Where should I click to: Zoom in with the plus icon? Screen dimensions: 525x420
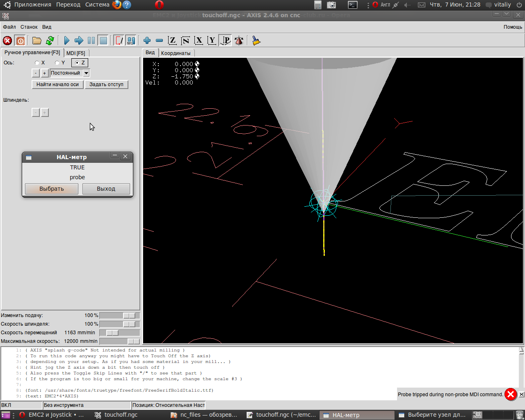coord(147,41)
